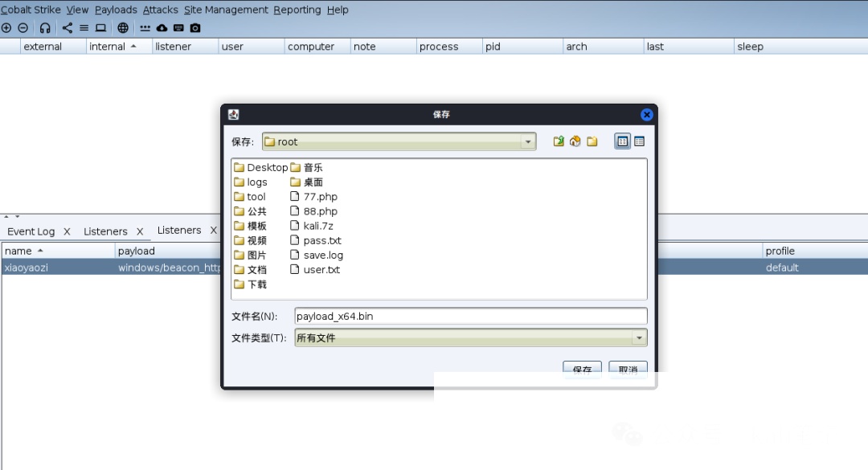Open the Reporting menu
Screen dimensions: 868x470
pos(297,10)
